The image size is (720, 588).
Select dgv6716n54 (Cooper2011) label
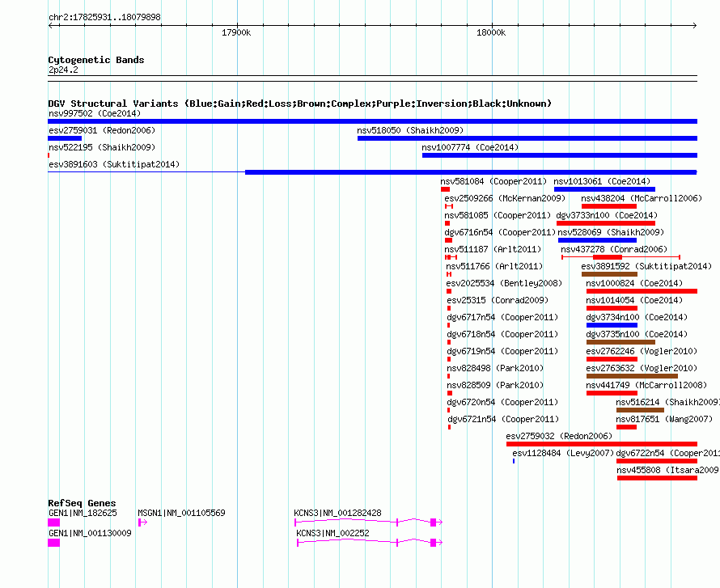point(500,232)
